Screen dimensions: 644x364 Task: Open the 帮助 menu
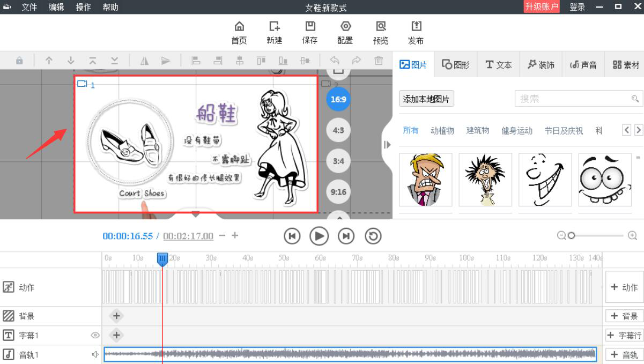(110, 7)
